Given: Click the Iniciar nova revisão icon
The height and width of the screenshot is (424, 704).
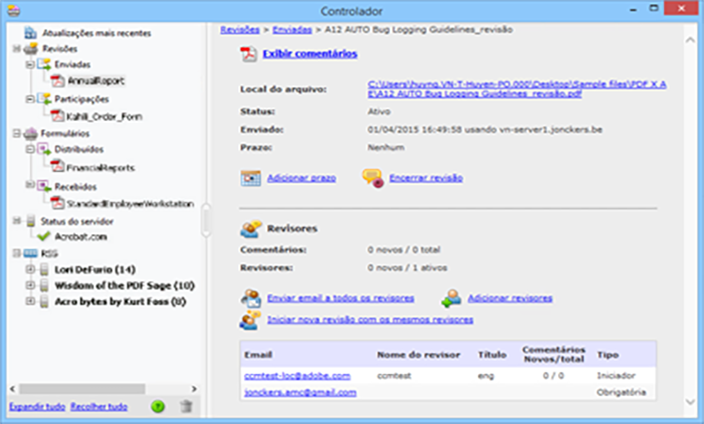Looking at the screenshot, I should tap(250, 320).
